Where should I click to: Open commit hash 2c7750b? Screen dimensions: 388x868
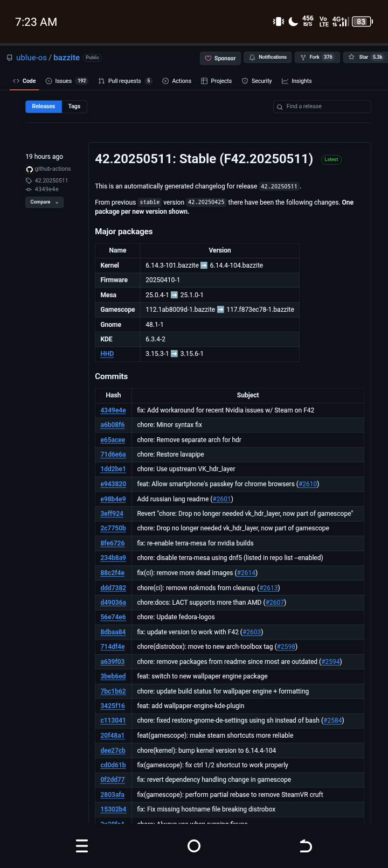coord(113,528)
